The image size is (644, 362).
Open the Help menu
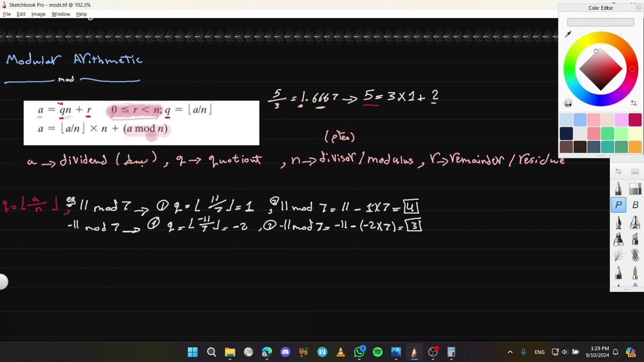[x=82, y=14]
